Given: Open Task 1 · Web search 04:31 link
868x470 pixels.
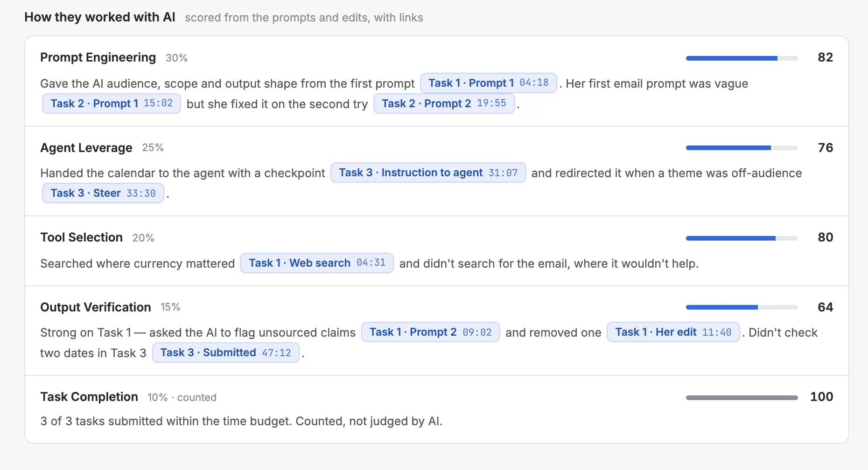Looking at the screenshot, I should tap(317, 263).
